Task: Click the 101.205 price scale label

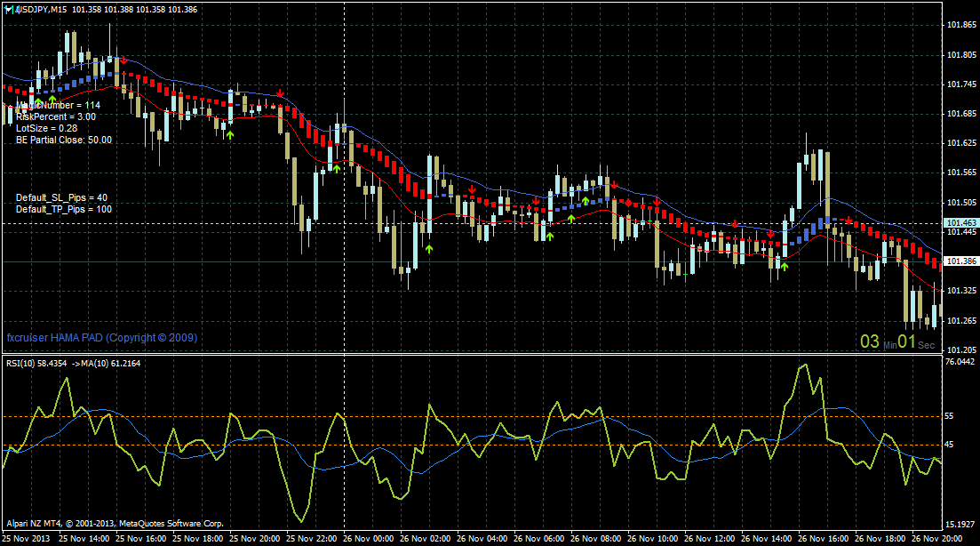Action: click(x=961, y=349)
